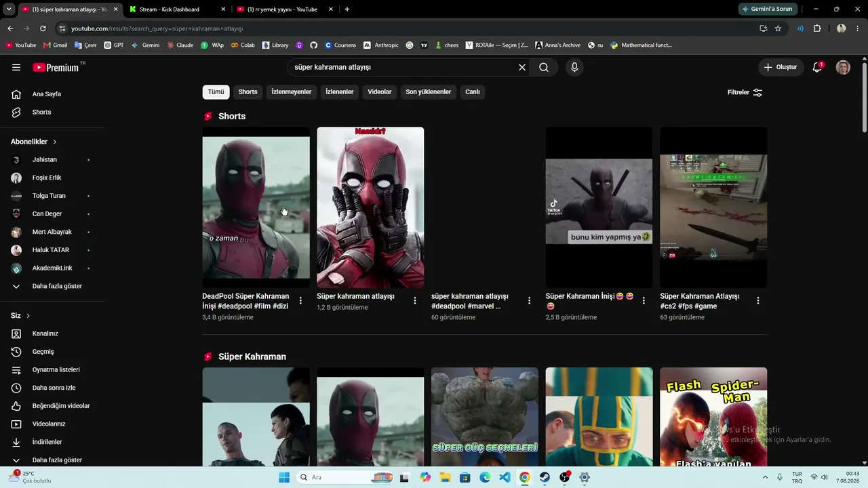Open the YouTube guide hamburger menu
Image resolution: width=868 pixels, height=488 pixels.
click(16, 67)
